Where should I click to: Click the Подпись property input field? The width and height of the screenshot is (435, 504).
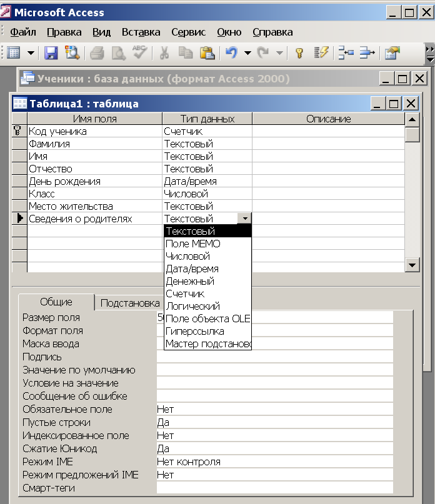(275, 357)
